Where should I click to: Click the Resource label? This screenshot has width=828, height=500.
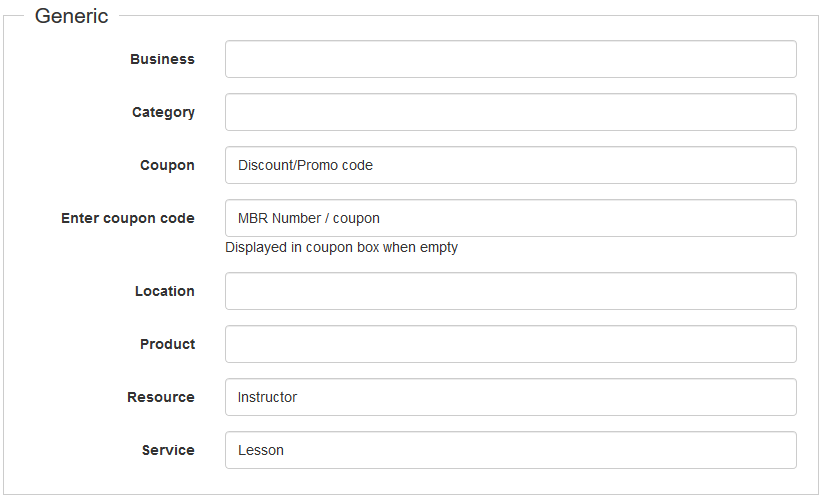click(161, 397)
